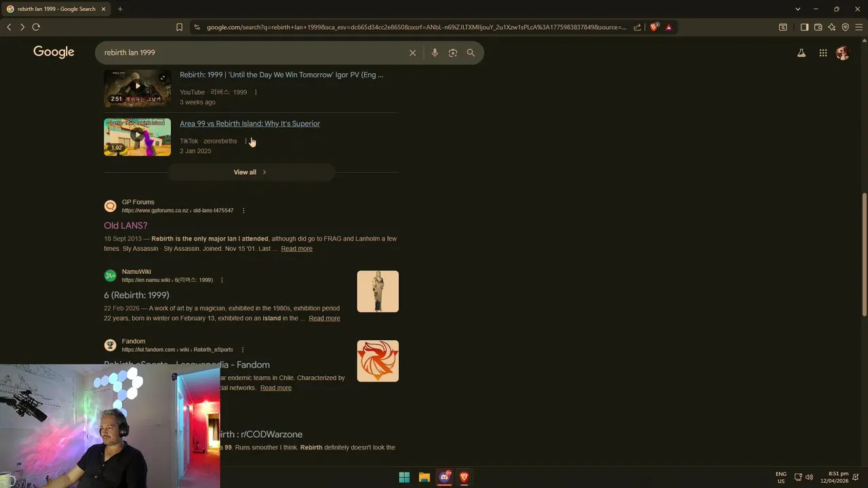Image resolution: width=868 pixels, height=488 pixels.
Task: Expand the tab list dropdown chevron
Action: point(797,9)
